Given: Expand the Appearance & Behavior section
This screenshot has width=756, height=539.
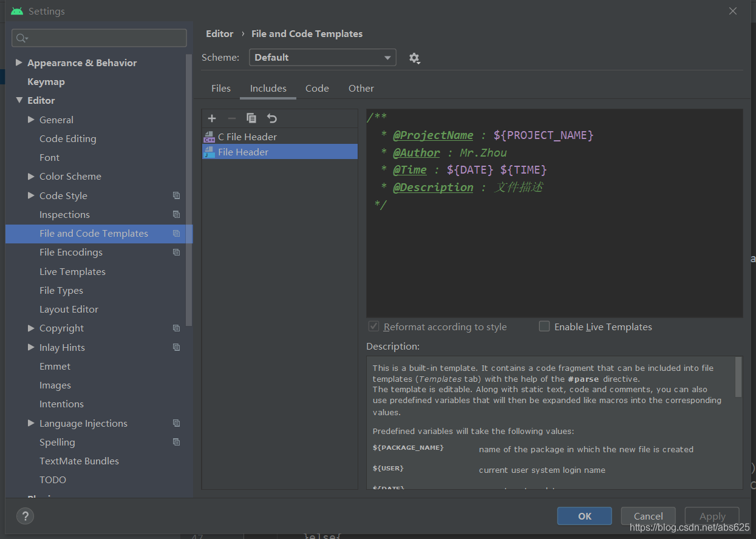Looking at the screenshot, I should [19, 63].
